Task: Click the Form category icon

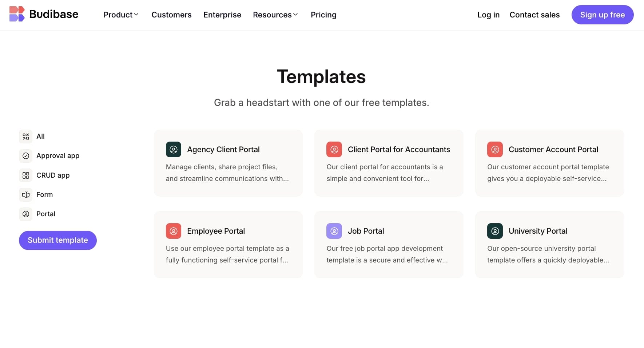Action: coord(25,195)
